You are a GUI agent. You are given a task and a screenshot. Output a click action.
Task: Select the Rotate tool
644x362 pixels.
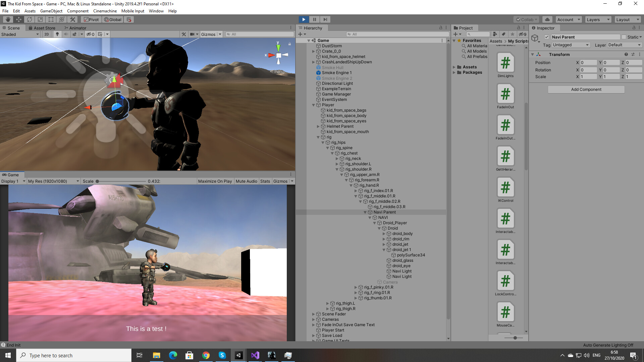pos(30,19)
